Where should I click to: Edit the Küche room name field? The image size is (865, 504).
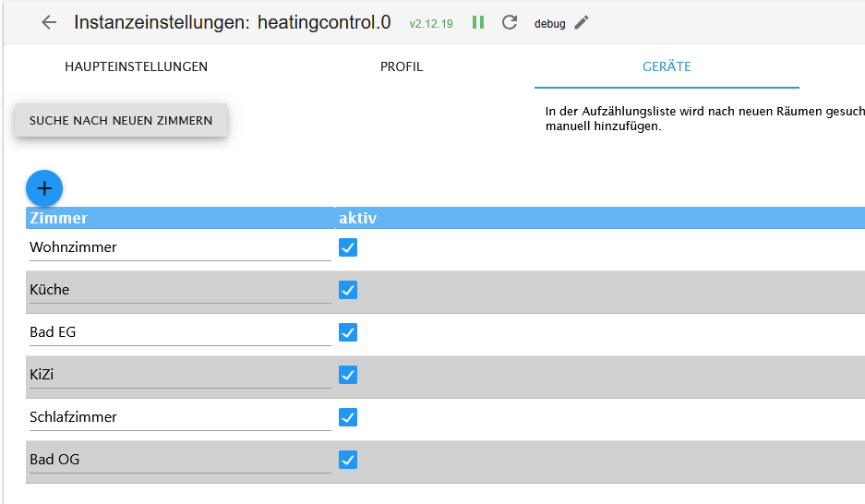click(x=180, y=290)
